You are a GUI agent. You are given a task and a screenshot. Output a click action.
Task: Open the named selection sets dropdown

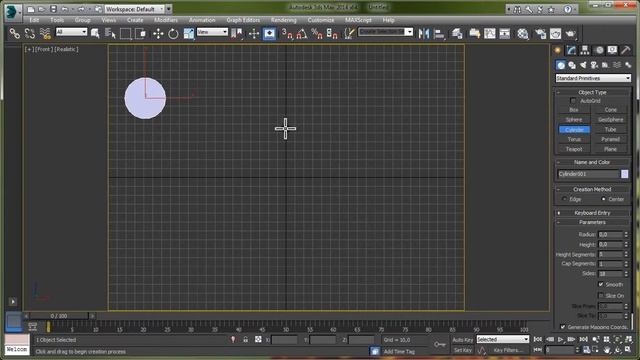(x=386, y=32)
